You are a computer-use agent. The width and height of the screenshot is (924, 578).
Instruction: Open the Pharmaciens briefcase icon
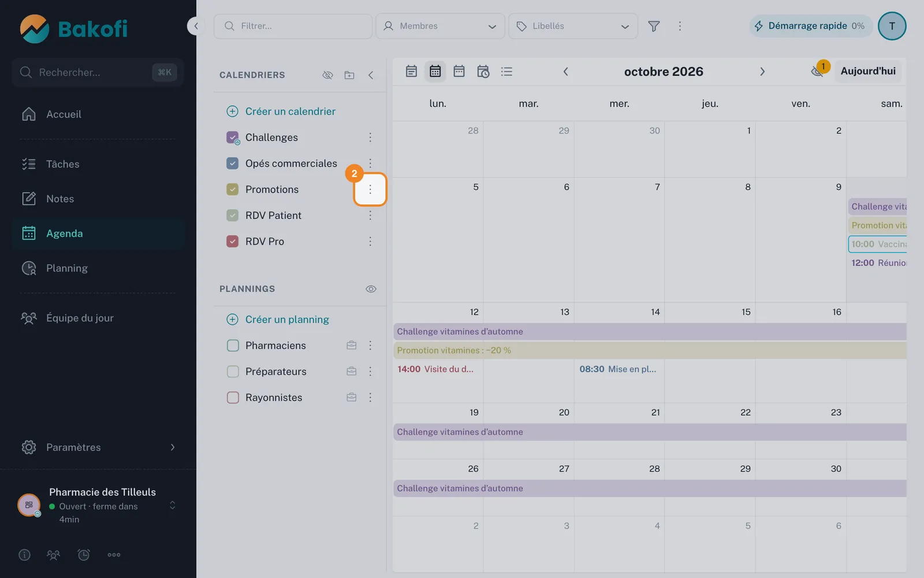click(x=351, y=345)
